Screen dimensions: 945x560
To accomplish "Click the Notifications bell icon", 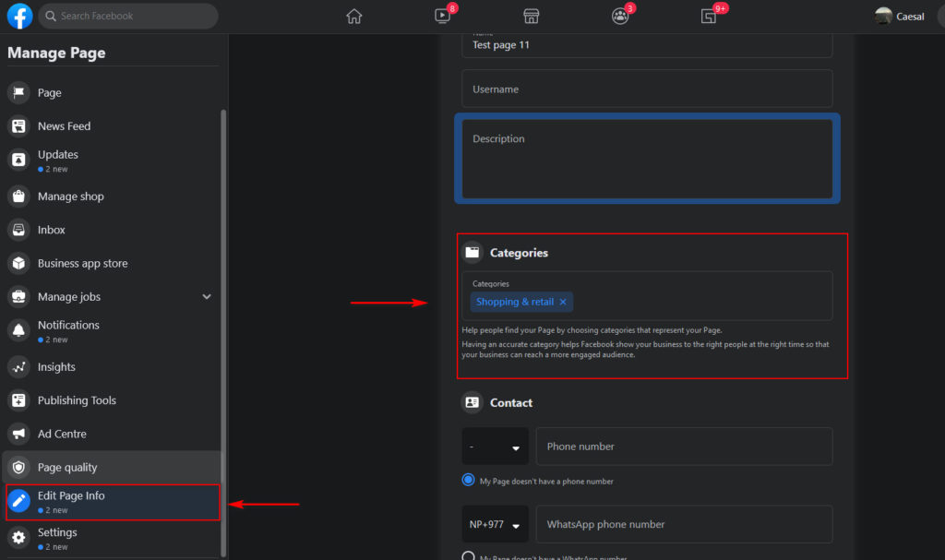I will pyautogui.click(x=18, y=330).
